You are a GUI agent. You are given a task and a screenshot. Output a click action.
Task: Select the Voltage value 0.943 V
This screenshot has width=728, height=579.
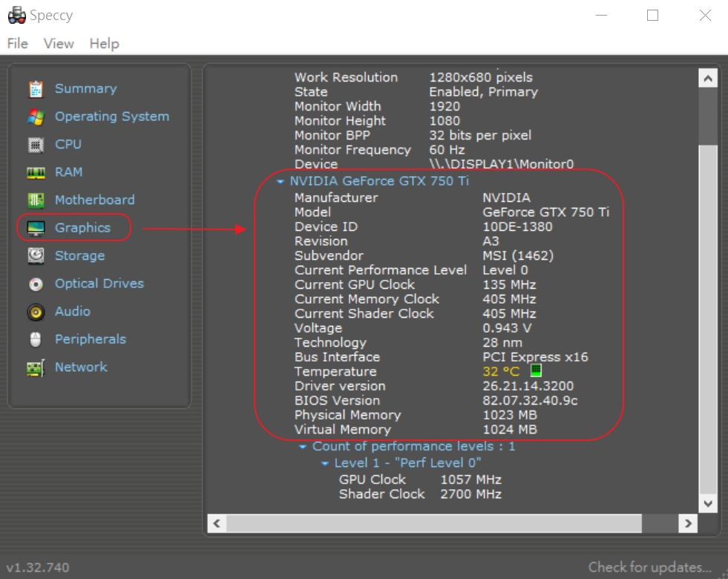pyautogui.click(x=507, y=328)
